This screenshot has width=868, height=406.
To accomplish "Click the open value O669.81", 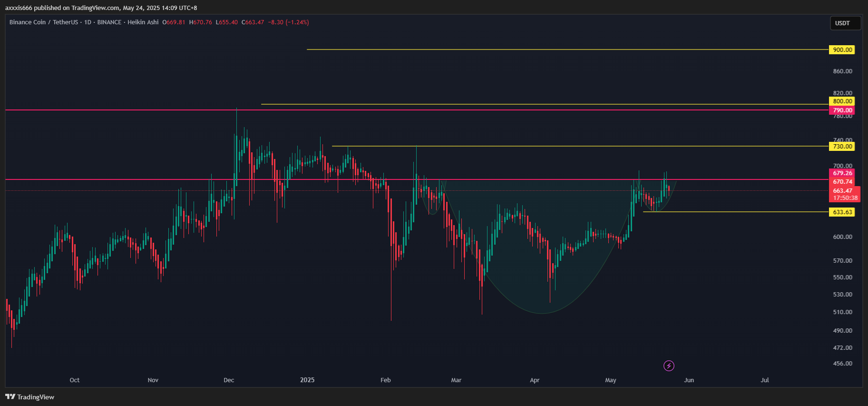I will click(174, 22).
